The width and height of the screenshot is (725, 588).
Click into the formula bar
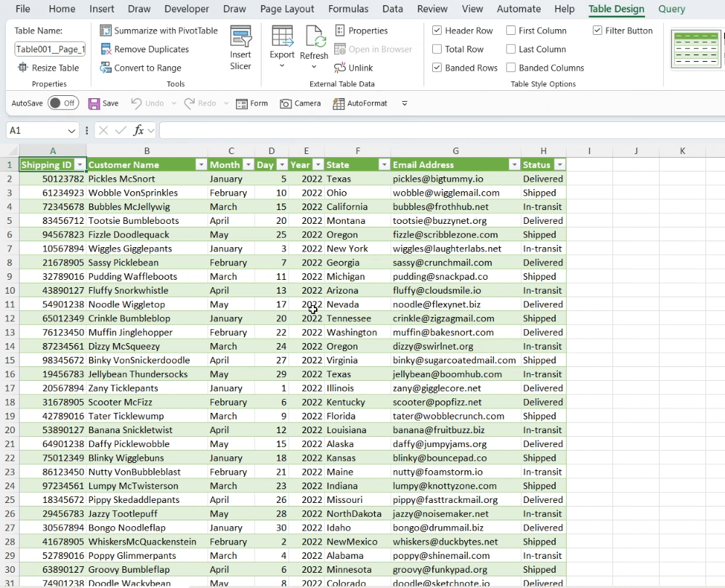(442, 130)
